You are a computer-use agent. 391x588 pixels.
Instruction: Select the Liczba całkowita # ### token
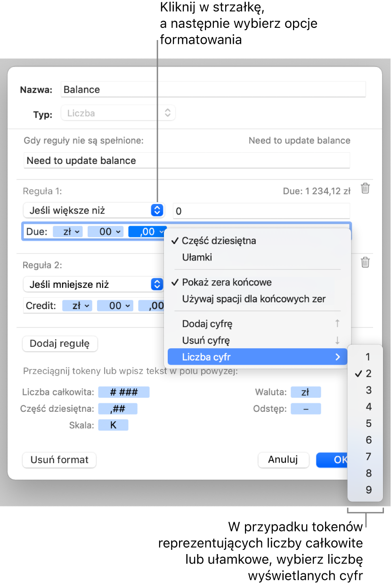[x=123, y=392]
